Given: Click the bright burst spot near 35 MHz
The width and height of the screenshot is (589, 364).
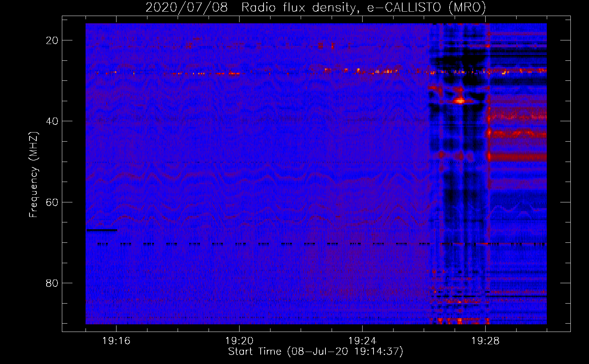Looking at the screenshot, I should (x=460, y=100).
